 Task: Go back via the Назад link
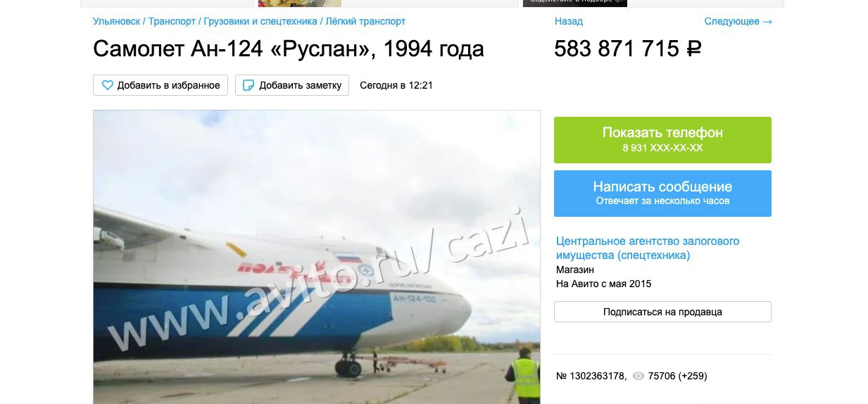569,22
